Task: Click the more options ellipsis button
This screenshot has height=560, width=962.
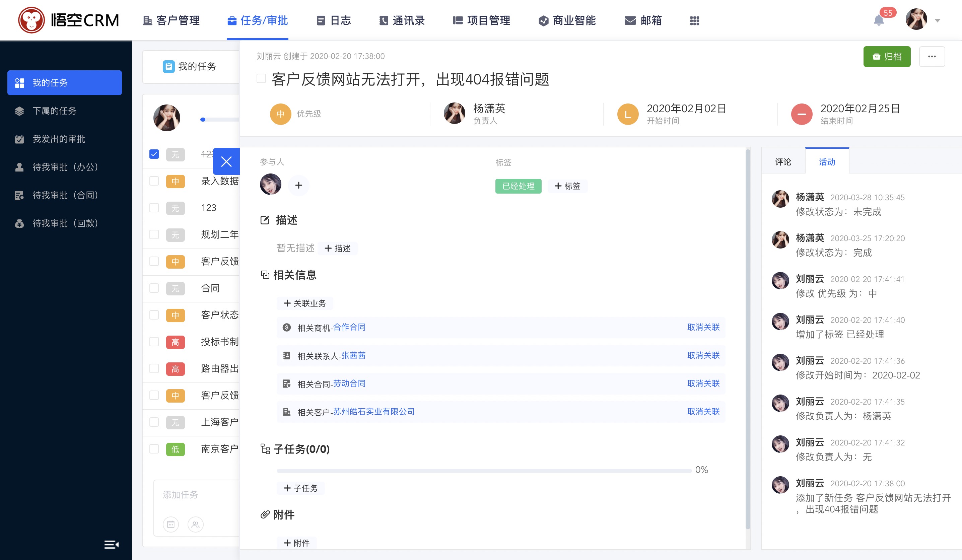Action: click(932, 57)
